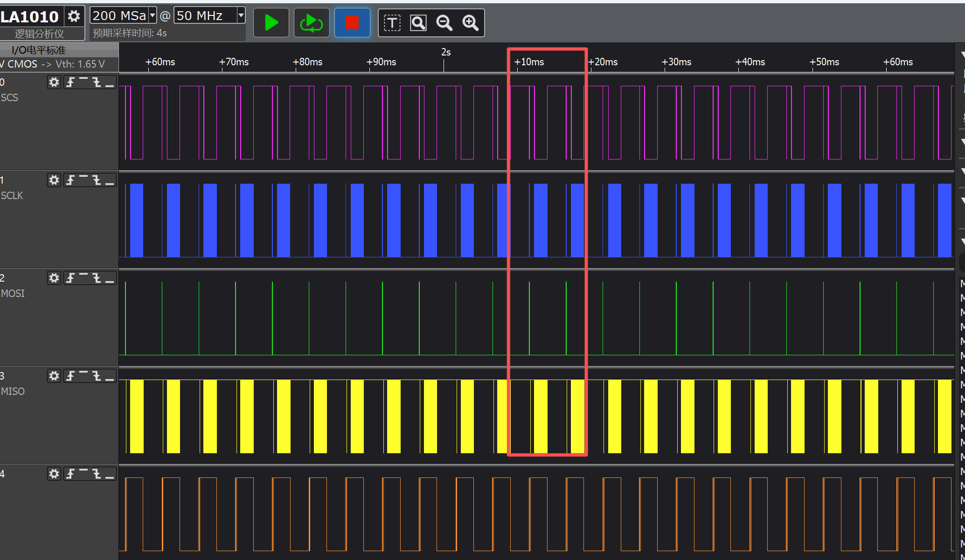Set low level trigger on SCS channel
The width and height of the screenshot is (965, 560).
point(110,83)
